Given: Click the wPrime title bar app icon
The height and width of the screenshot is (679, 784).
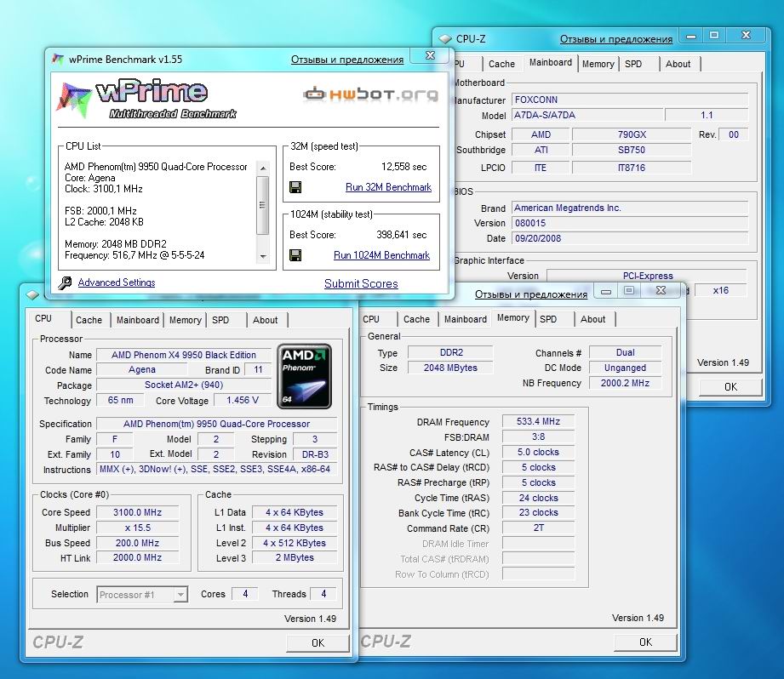Looking at the screenshot, I should (x=58, y=59).
